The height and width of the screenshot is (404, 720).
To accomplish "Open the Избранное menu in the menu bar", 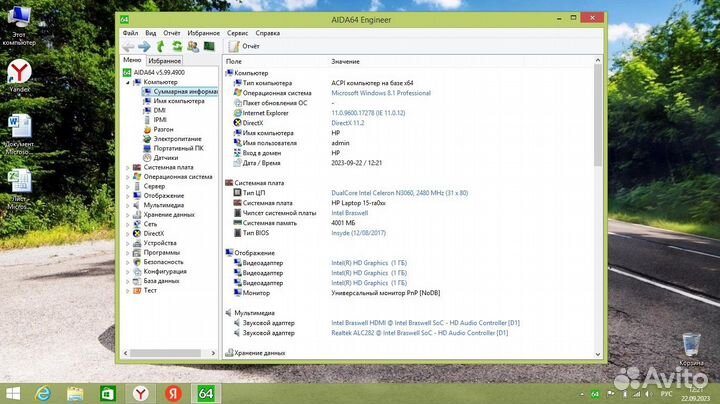I will point(203,33).
